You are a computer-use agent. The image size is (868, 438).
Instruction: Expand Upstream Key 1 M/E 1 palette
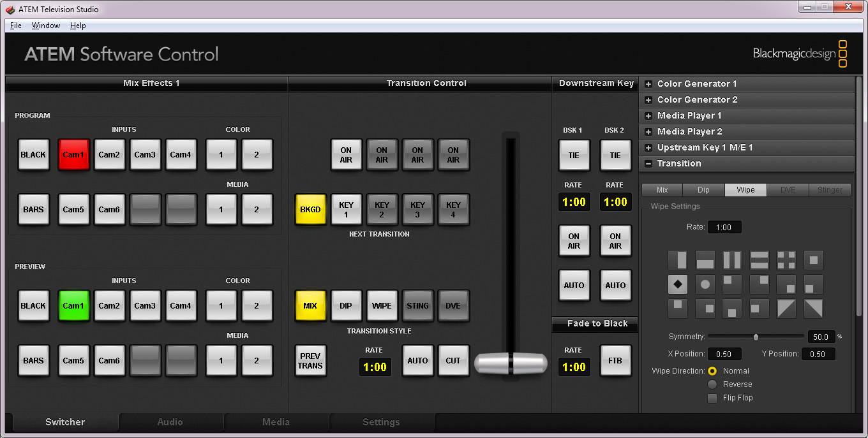[648, 147]
